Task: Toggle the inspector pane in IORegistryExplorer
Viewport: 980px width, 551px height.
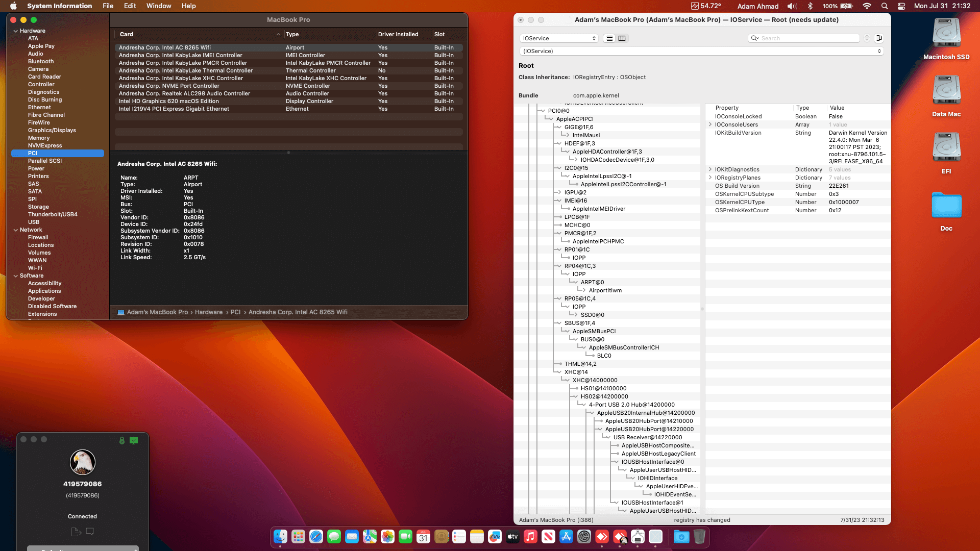Action: 879,38
